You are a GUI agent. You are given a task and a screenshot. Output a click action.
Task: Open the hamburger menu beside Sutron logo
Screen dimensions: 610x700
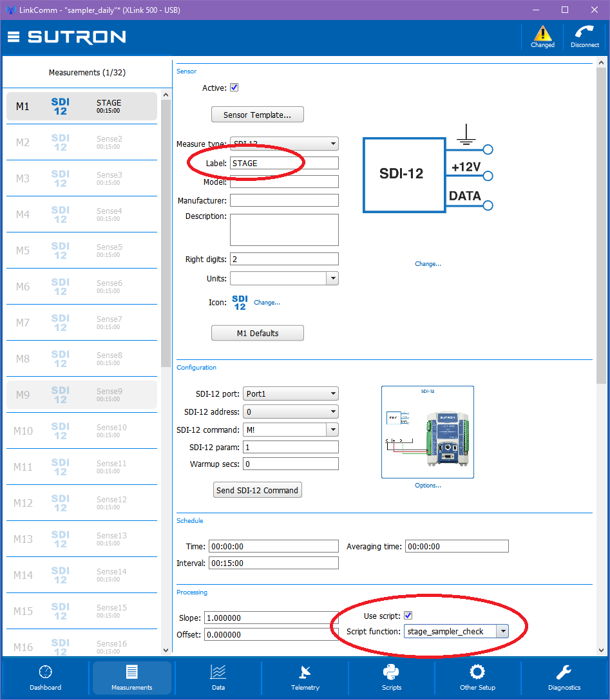14,37
